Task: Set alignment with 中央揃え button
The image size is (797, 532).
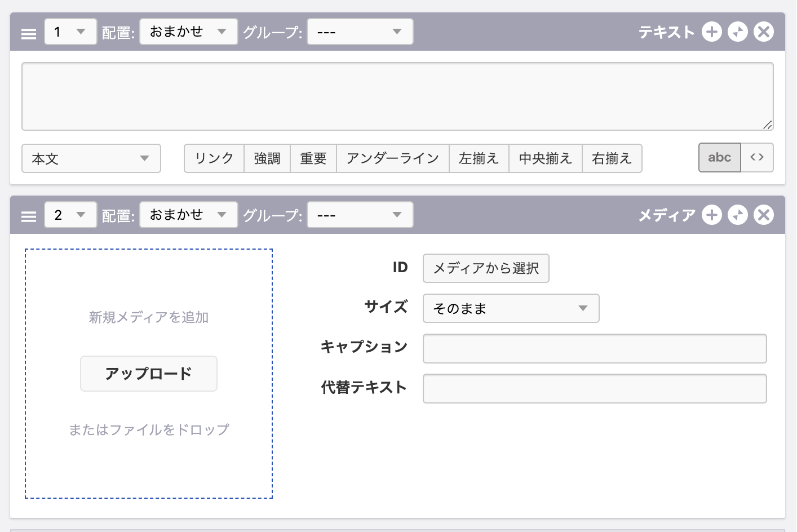Action: (x=545, y=159)
